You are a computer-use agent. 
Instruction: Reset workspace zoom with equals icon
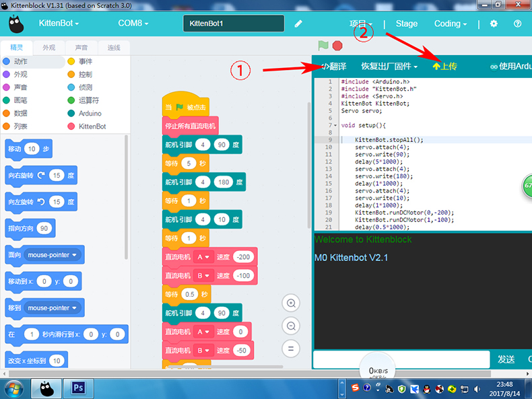[x=292, y=348]
